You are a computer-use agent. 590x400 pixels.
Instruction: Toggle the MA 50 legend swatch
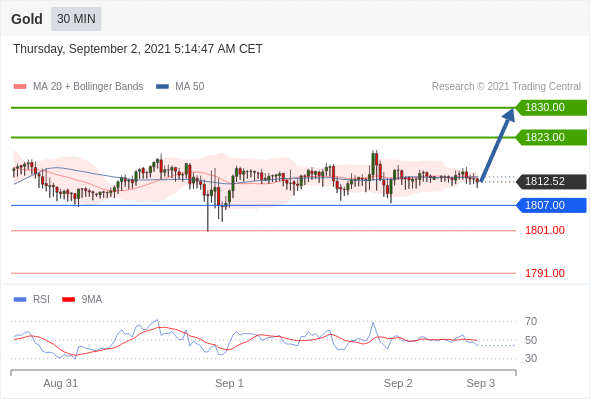pyautogui.click(x=162, y=87)
